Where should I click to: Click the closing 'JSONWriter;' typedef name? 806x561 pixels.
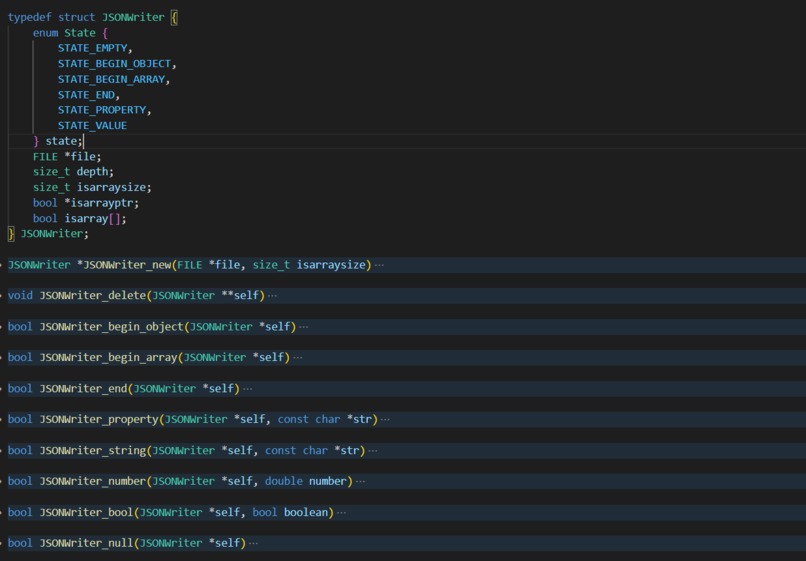click(54, 234)
